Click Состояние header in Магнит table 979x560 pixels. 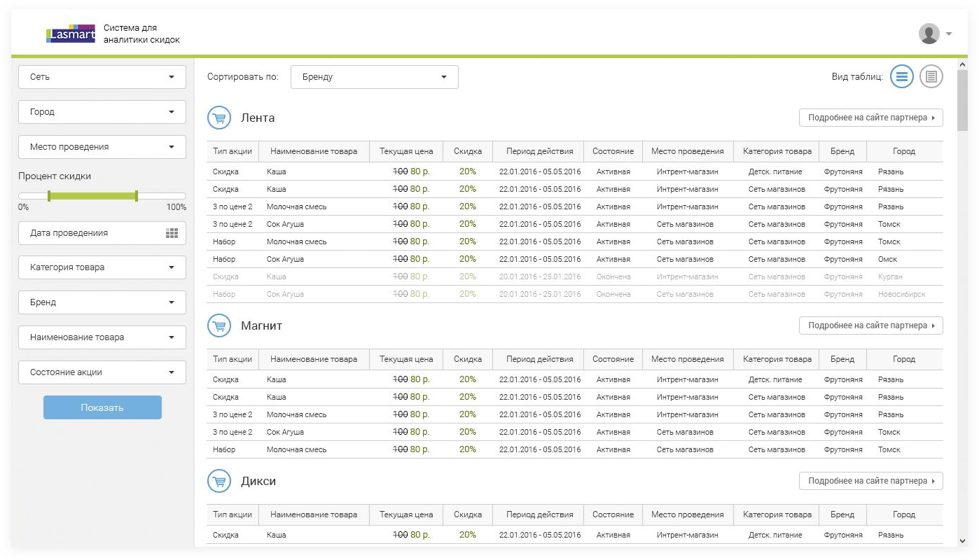613,359
